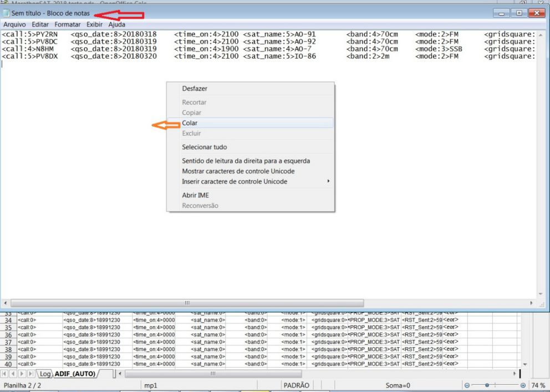Click the zoom in plus icon
Screen dimensions: 550x392
(x=523, y=385)
